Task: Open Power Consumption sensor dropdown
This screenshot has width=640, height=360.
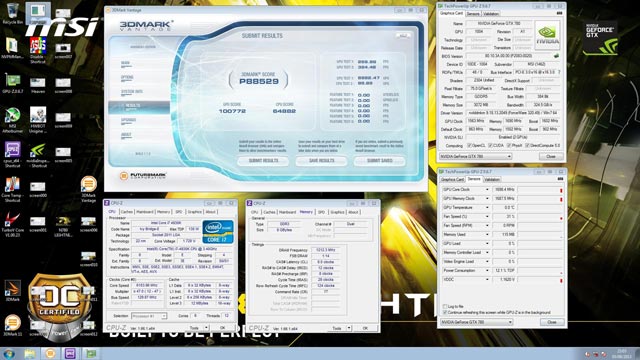Action: click(x=487, y=271)
